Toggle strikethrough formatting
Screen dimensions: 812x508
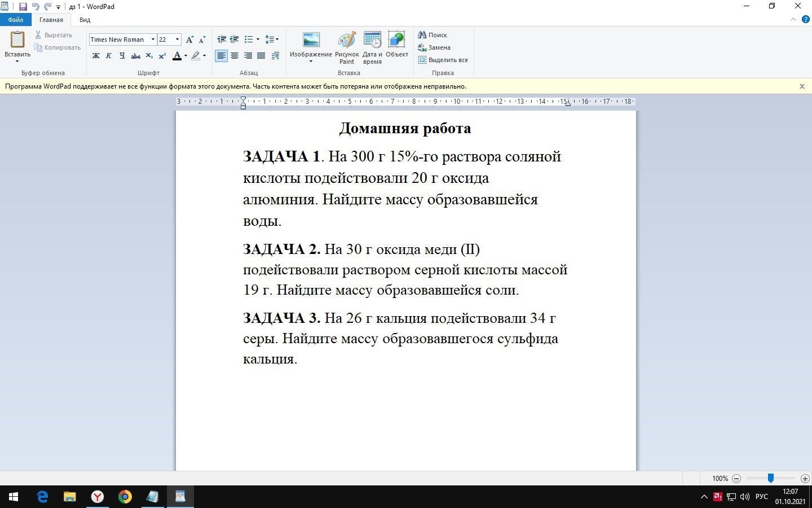coord(135,55)
